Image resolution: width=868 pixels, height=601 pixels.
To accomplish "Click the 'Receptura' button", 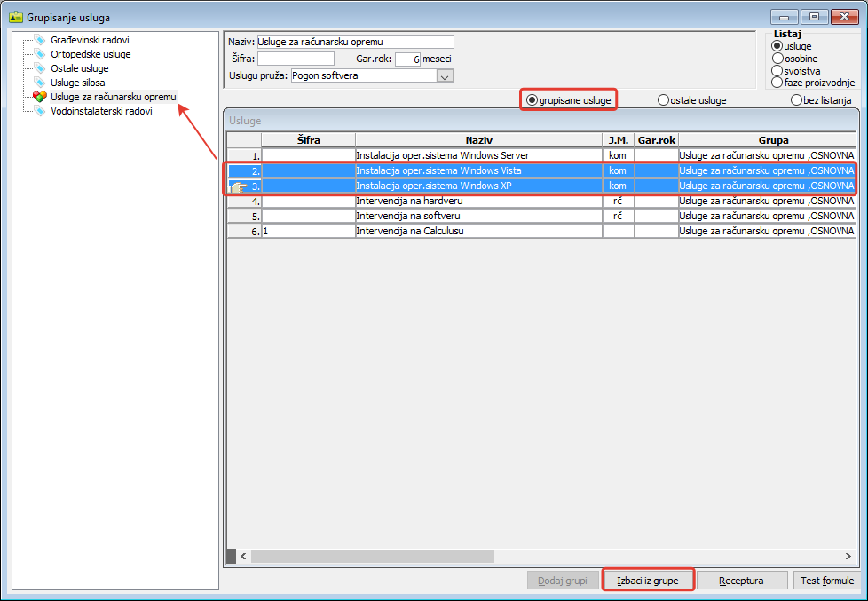I will pos(742,581).
